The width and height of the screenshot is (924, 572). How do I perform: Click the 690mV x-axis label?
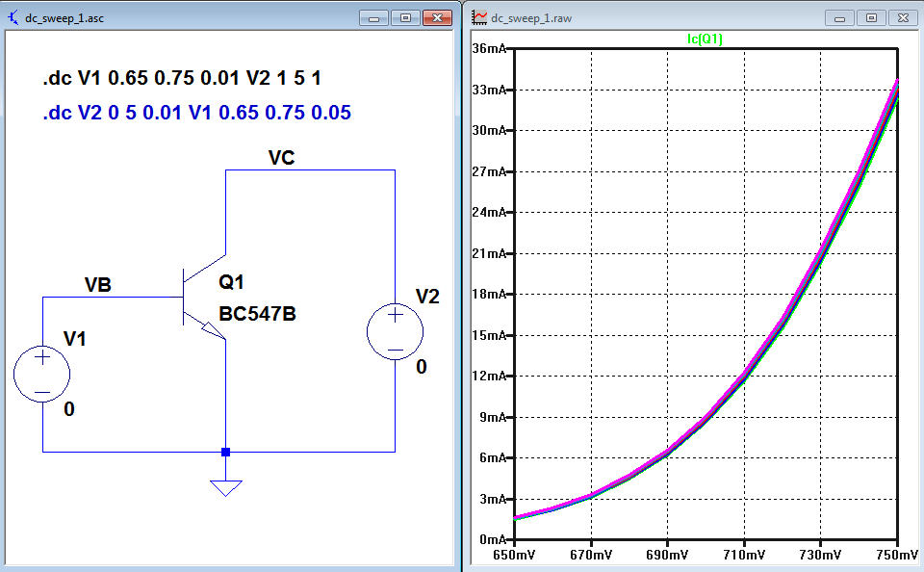pyautogui.click(x=667, y=555)
